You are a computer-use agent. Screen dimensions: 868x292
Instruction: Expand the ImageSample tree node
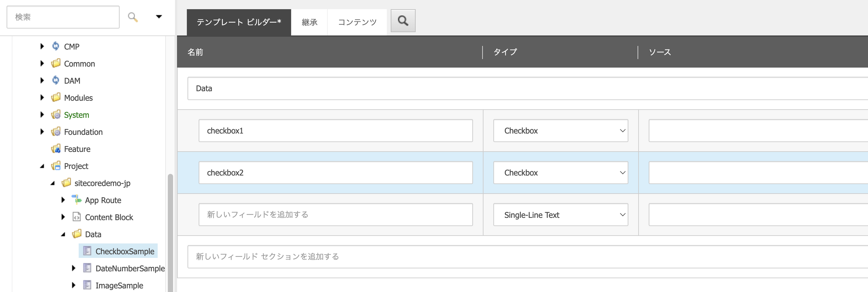(x=73, y=285)
